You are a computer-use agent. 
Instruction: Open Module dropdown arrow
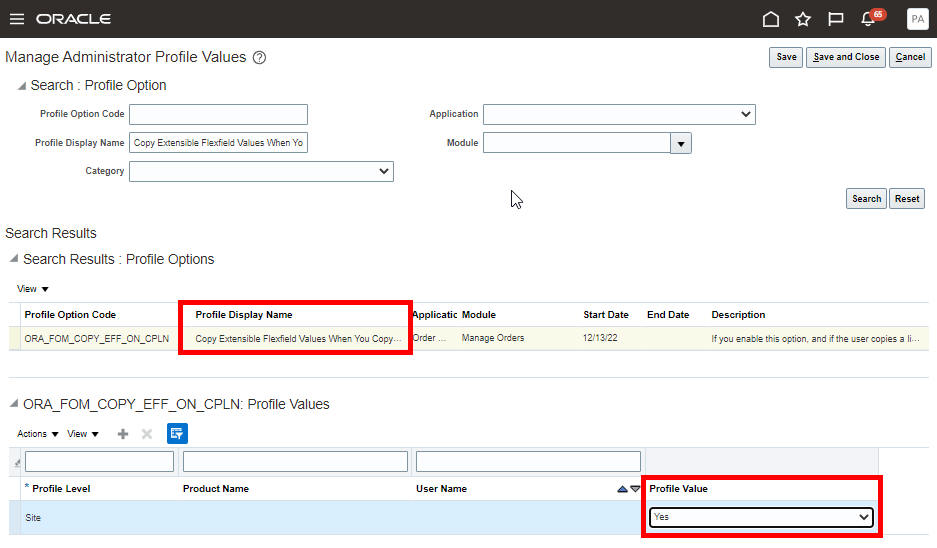(681, 143)
